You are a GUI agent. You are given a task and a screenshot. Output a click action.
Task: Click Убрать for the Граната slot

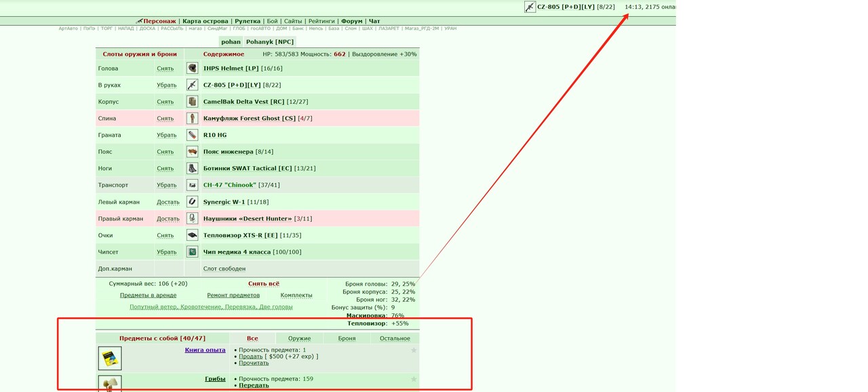tap(167, 135)
